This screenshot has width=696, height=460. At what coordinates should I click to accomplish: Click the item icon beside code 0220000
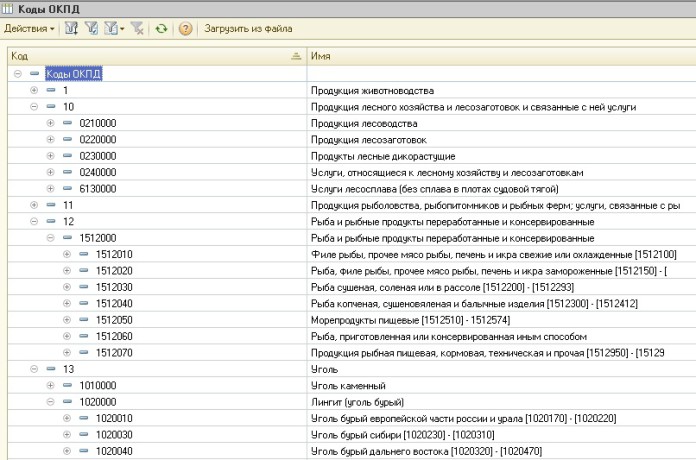[x=67, y=139]
